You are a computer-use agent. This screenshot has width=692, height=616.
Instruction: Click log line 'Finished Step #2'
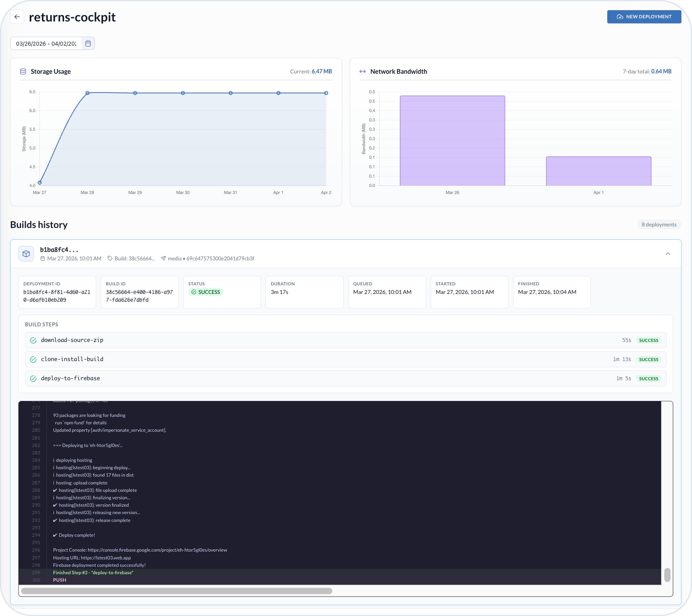[93, 573]
